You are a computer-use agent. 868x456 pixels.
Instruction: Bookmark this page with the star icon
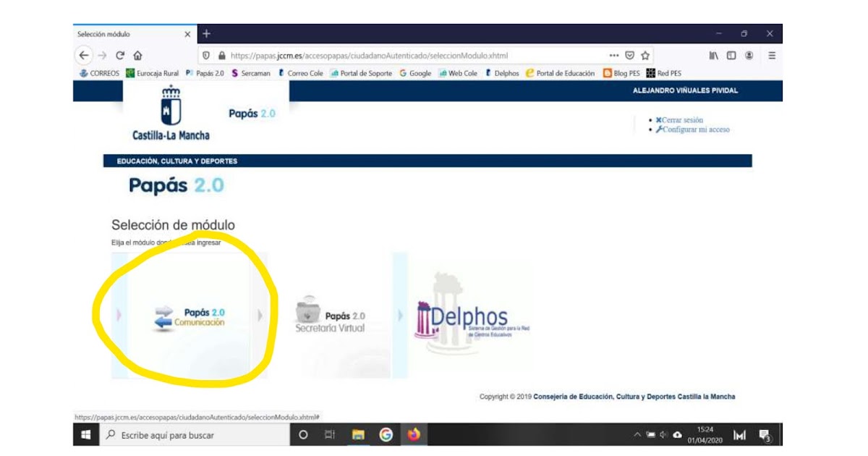[x=644, y=55]
